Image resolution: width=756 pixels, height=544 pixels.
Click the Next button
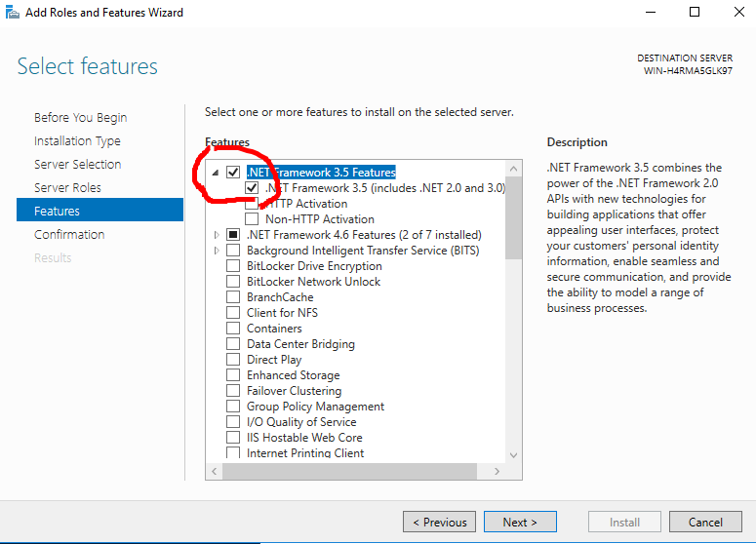pos(520,522)
